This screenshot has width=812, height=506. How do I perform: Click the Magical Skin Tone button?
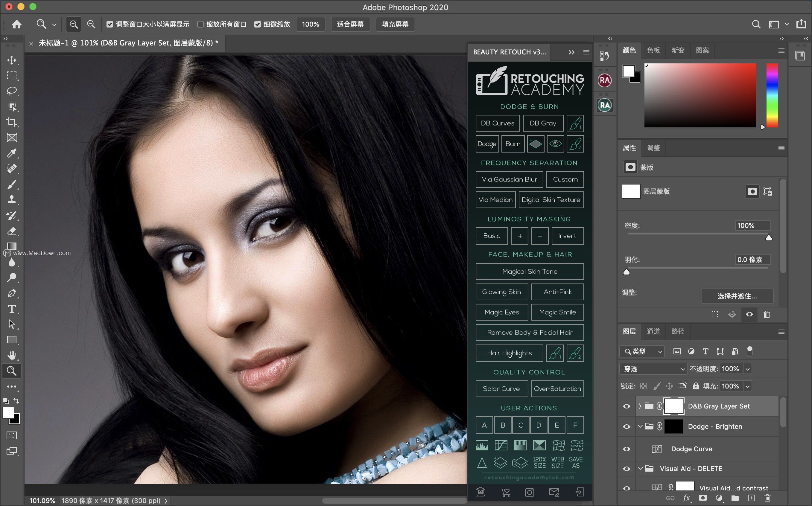(530, 272)
